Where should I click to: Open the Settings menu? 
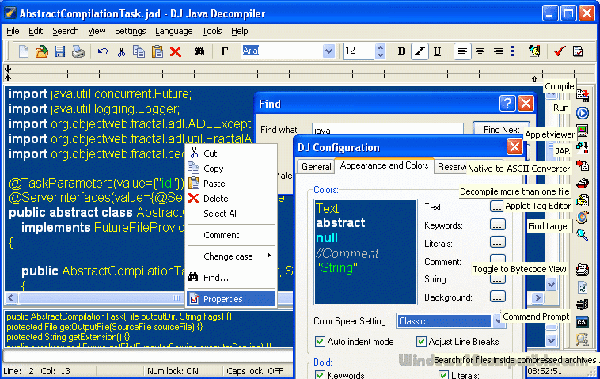pos(130,31)
